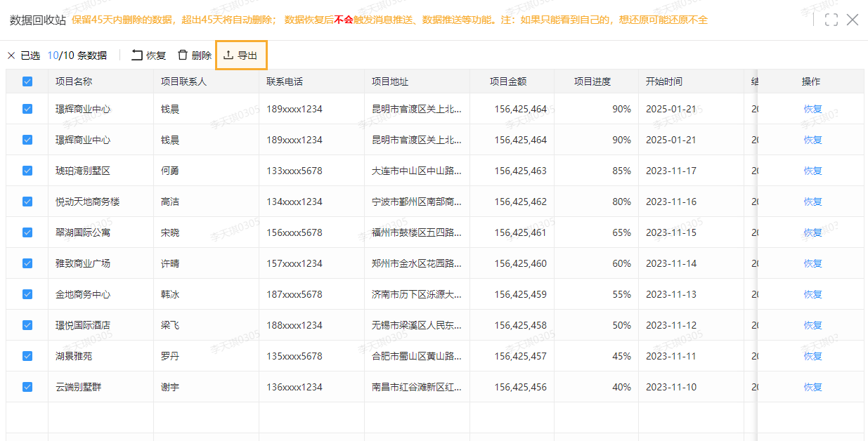
Task: Click the 删除 trash delete icon
Action: [x=183, y=54]
